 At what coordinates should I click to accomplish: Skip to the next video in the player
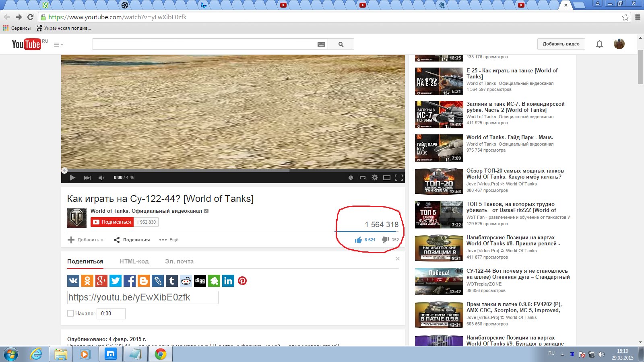[87, 177]
